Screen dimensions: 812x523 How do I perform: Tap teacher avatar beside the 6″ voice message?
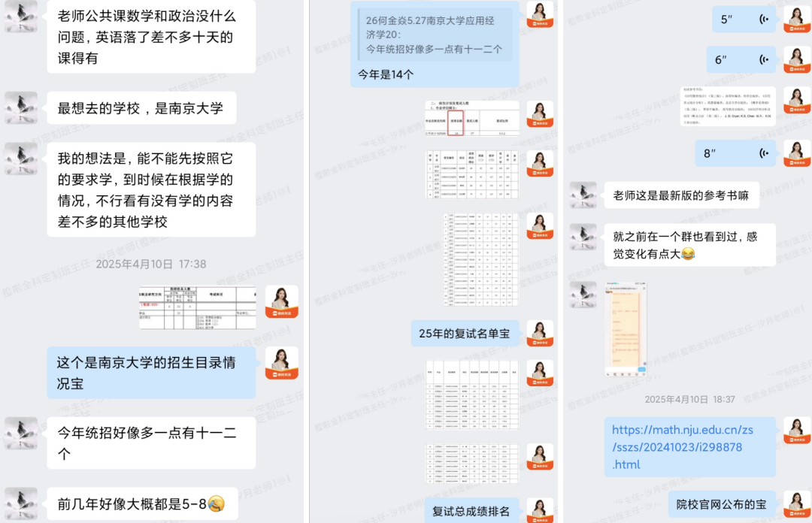[796, 59]
